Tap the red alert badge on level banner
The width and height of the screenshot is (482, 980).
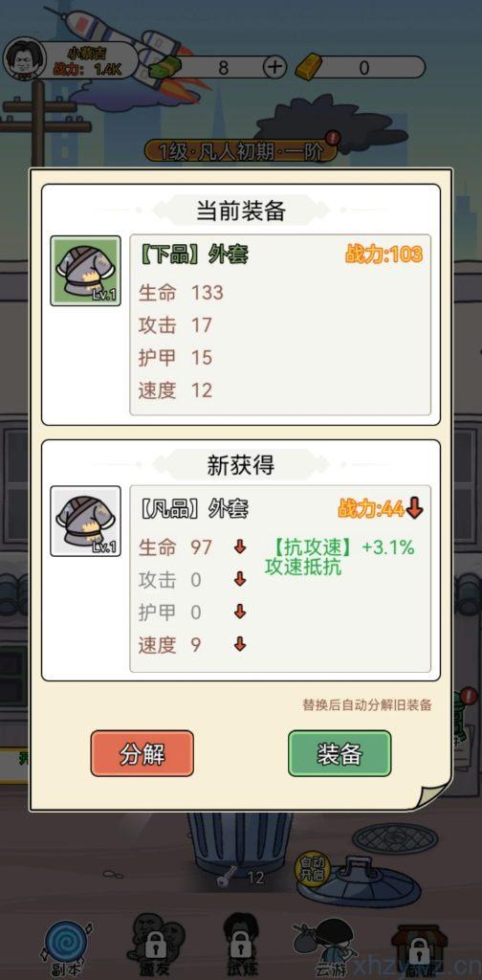point(332,137)
